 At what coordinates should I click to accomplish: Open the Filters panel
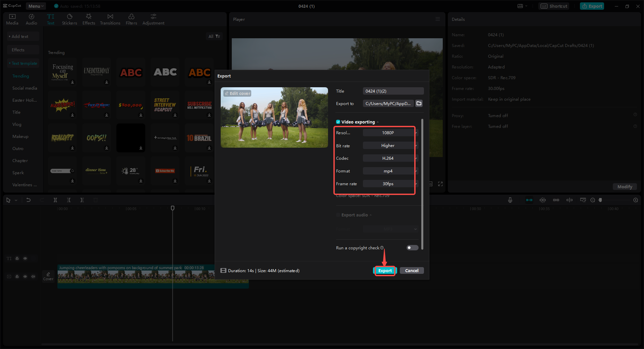pyautogui.click(x=131, y=19)
